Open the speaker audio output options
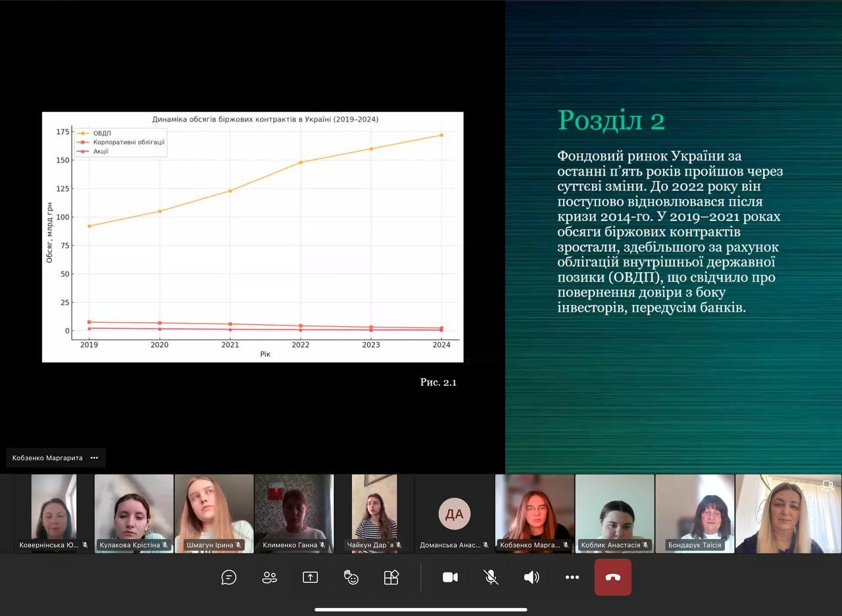The height and width of the screenshot is (616, 842). [x=532, y=577]
